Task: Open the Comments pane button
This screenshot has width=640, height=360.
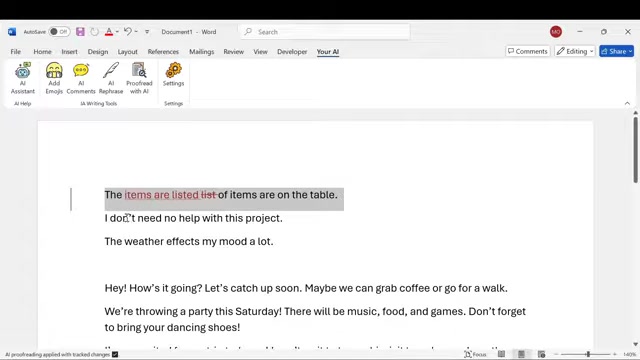Action: pyautogui.click(x=528, y=51)
